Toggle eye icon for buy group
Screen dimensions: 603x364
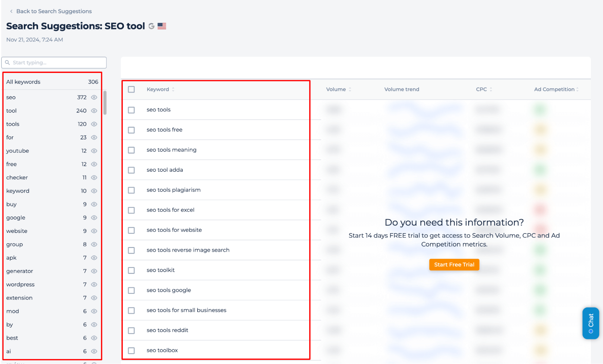[94, 204]
